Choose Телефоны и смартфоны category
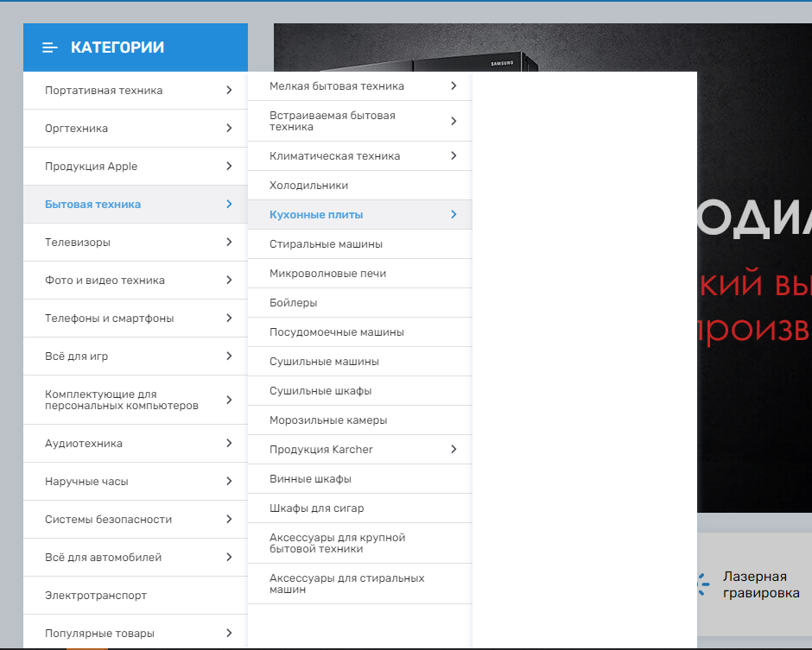812x650 pixels. tap(109, 319)
